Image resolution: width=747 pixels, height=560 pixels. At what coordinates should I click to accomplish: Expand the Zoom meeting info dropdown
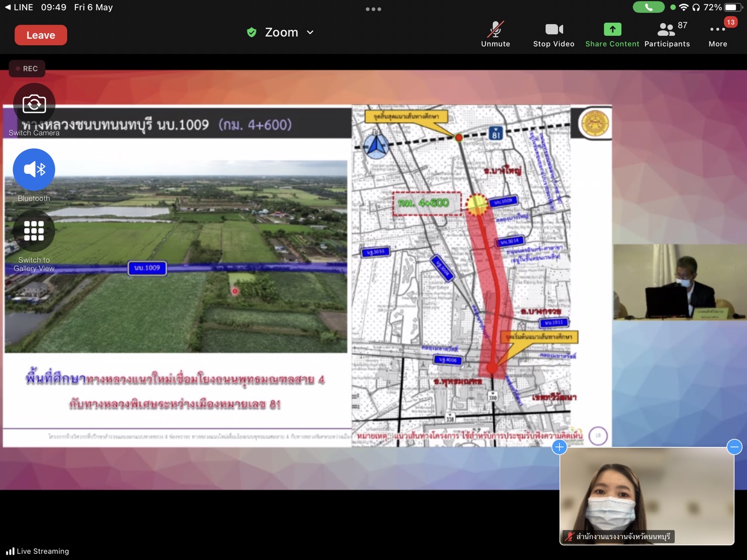tap(310, 32)
